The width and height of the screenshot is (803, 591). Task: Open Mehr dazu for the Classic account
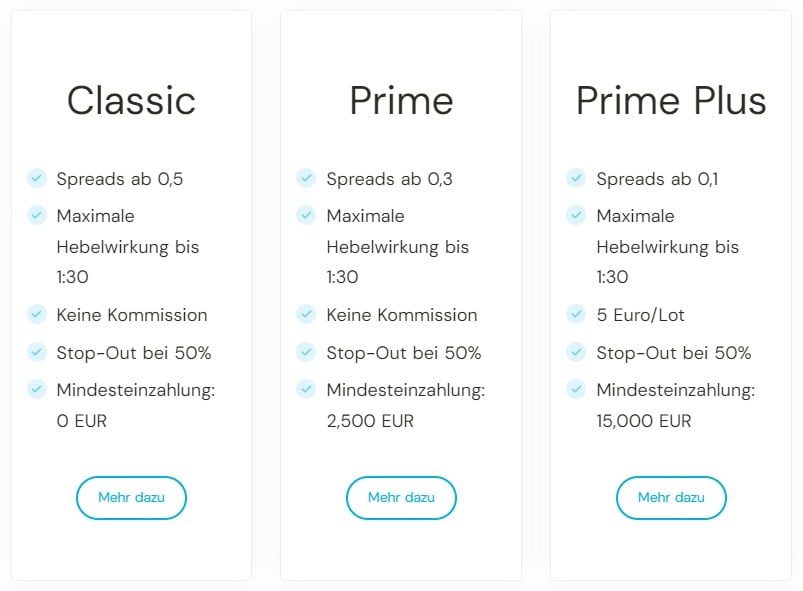pyautogui.click(x=131, y=498)
